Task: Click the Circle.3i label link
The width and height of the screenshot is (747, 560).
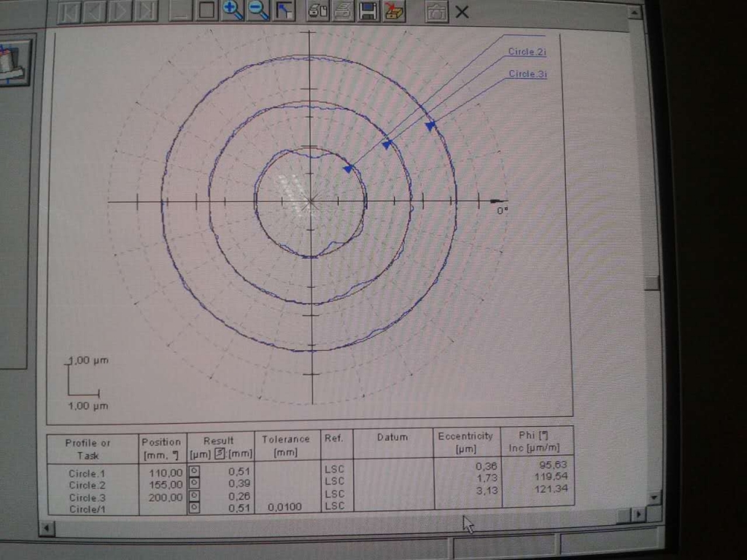Action: 527,74
